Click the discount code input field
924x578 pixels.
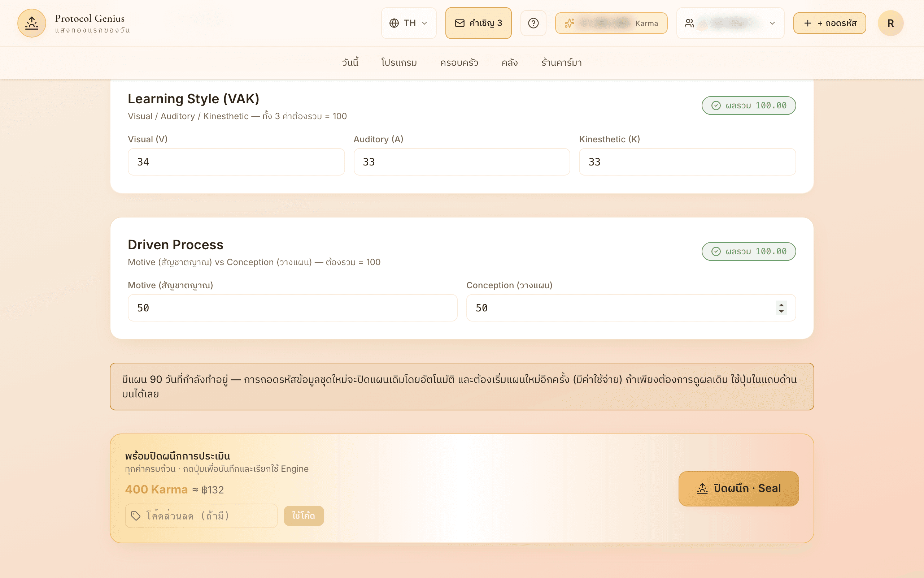coord(201,516)
